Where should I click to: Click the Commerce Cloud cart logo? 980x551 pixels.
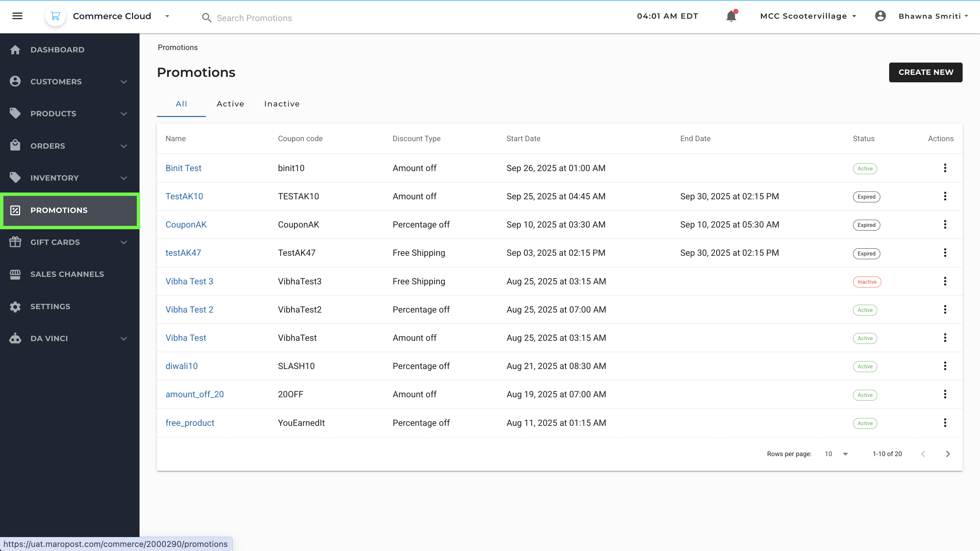[x=55, y=16]
